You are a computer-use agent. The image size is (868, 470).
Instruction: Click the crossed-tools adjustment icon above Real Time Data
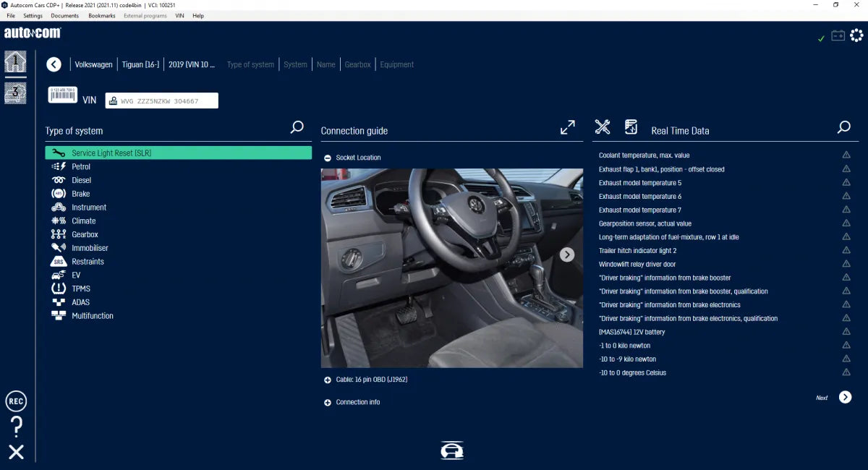point(603,127)
